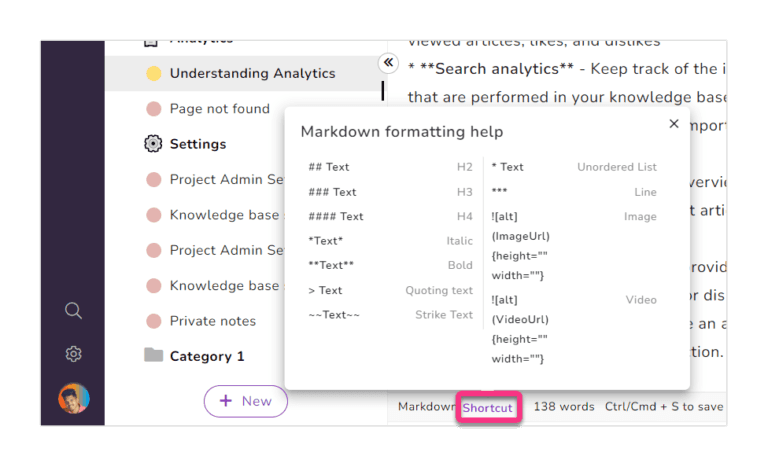Click the 138 words counter

[563, 407]
